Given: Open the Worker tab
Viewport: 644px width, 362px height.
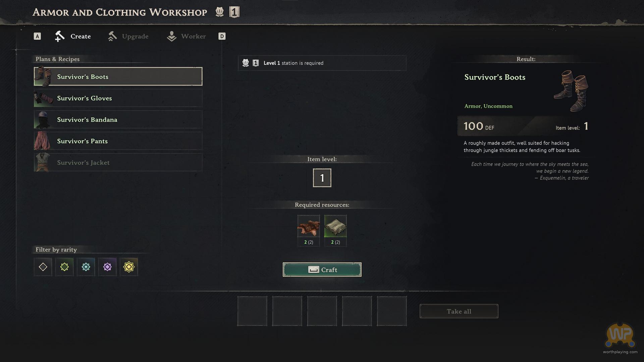Looking at the screenshot, I should 186,36.
